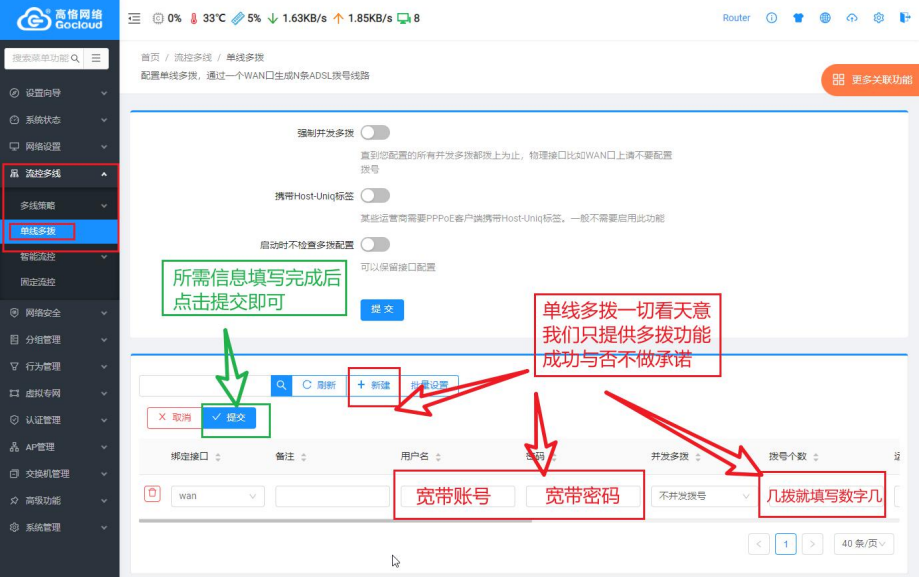
Task: Select 智能流控 in the sidebar
Action: (x=38, y=257)
